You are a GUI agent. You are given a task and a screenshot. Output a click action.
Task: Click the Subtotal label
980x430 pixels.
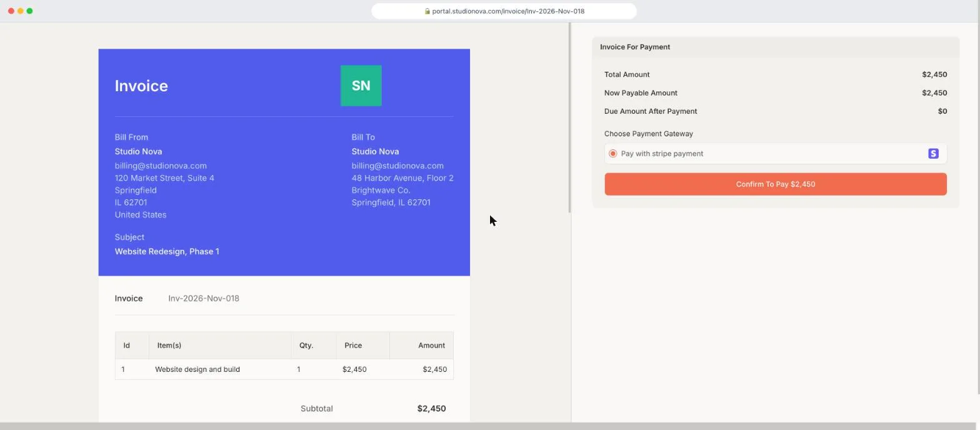point(316,409)
